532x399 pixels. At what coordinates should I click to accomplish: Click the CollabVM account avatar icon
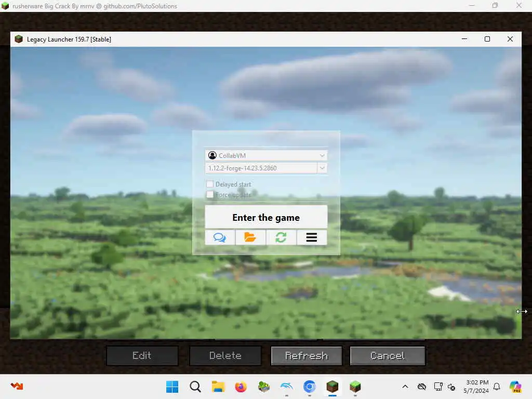point(212,155)
